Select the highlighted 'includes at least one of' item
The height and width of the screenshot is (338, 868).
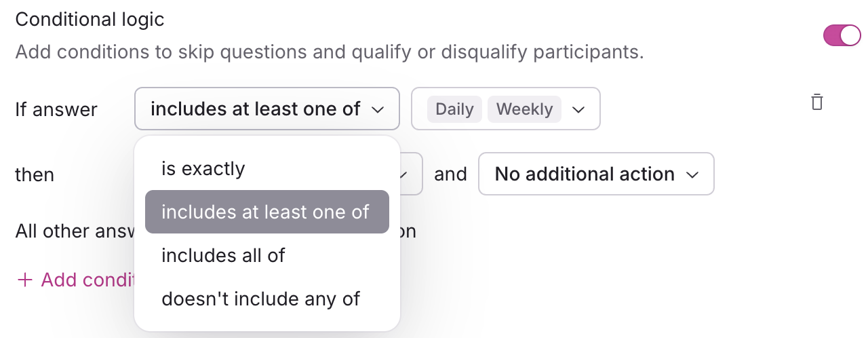[x=266, y=212]
